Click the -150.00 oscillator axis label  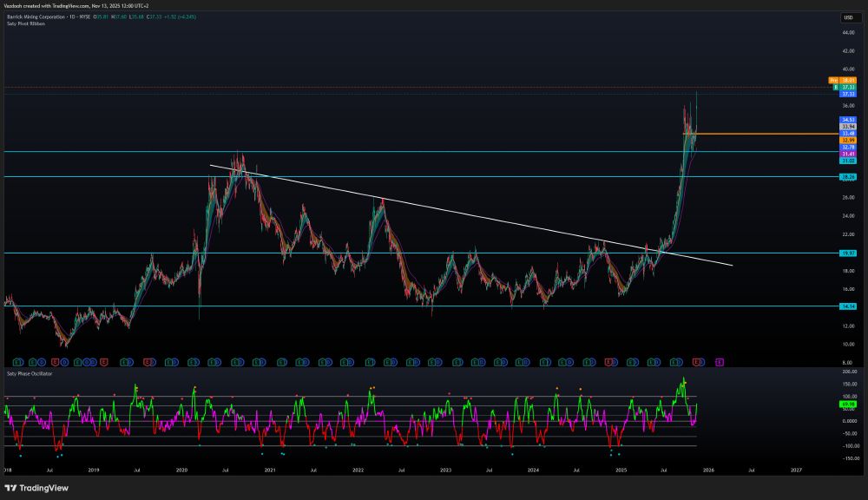pyautogui.click(x=850, y=458)
